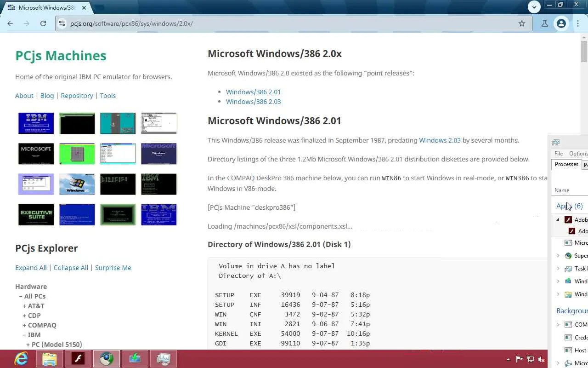Click the page vertical scrollbar thumb
Image resolution: width=588 pixels, height=368 pixels.
(584, 52)
